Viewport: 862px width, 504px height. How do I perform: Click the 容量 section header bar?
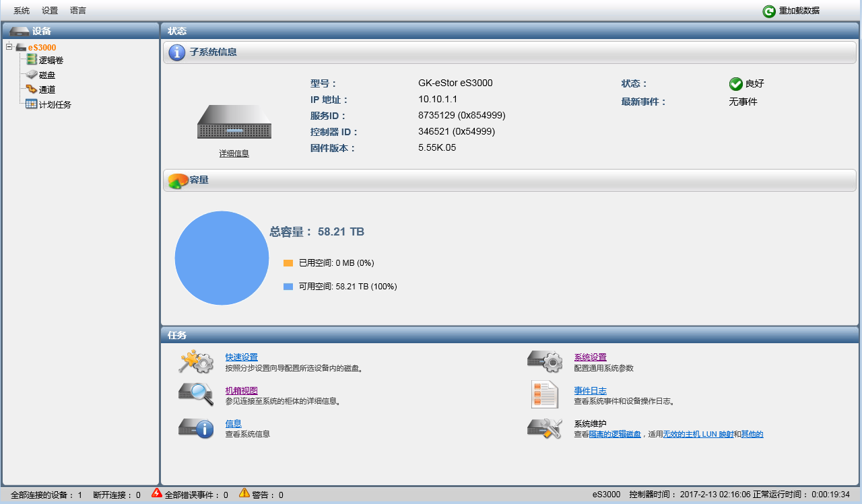509,180
